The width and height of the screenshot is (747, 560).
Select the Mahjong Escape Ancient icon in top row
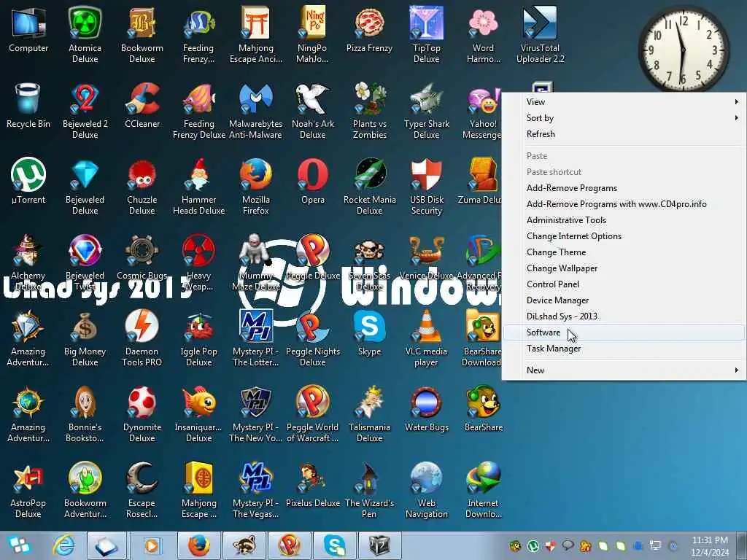(256, 34)
